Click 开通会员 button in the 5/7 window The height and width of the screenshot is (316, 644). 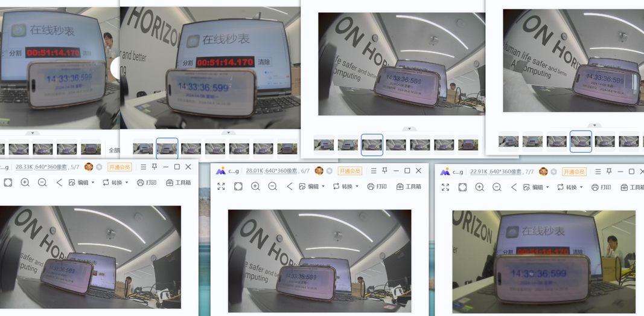point(120,167)
